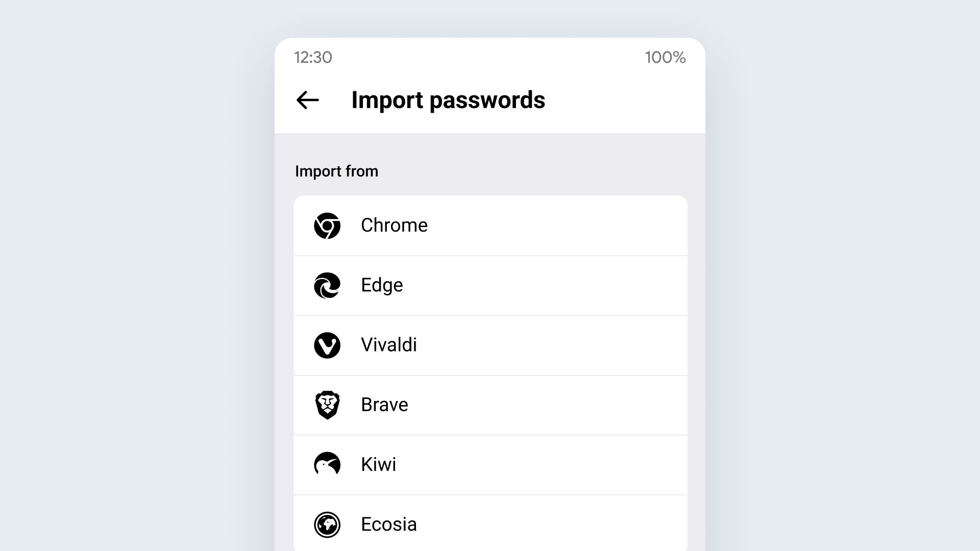Tap the 100% battery indicator
This screenshot has width=980, height=551.
(665, 57)
